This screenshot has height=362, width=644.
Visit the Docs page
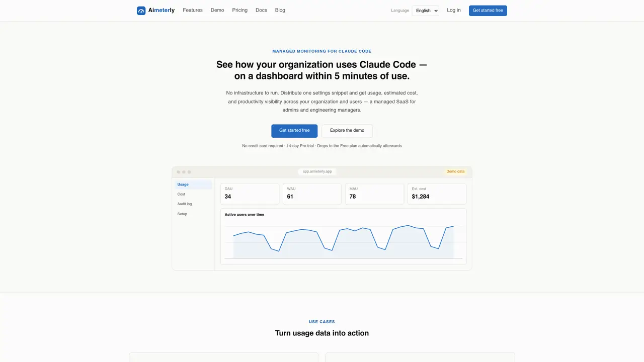tap(261, 10)
